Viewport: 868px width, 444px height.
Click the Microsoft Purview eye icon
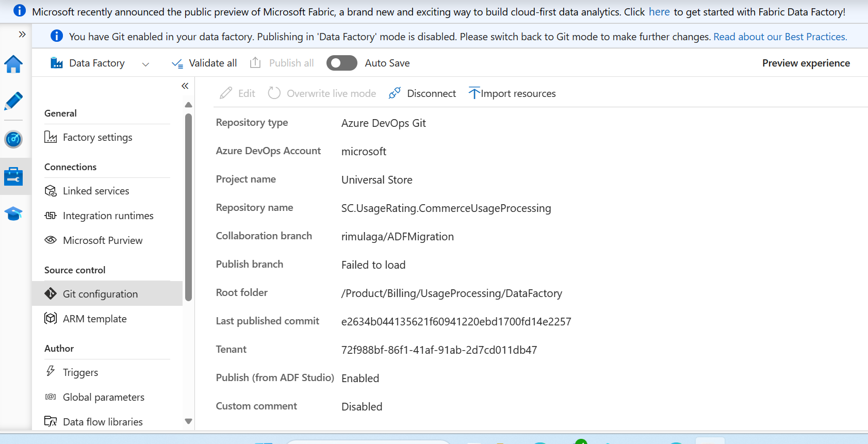pos(51,240)
